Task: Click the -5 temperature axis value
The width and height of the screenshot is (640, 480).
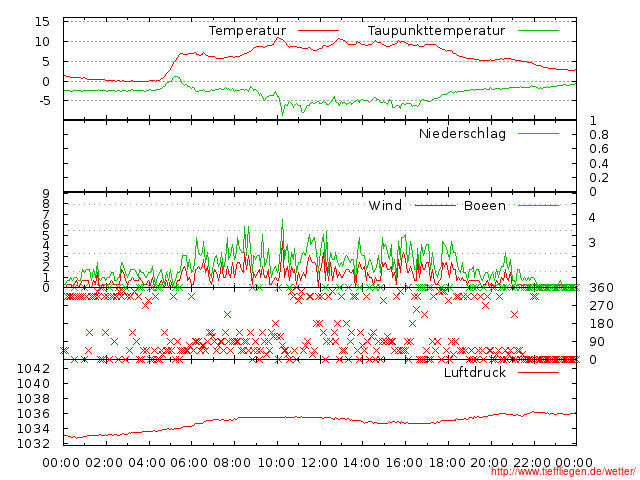Action: [x=45, y=101]
